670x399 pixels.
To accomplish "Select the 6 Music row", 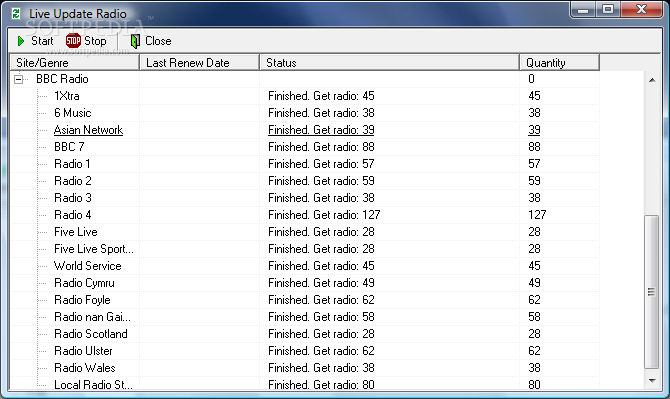I will 305,113.
